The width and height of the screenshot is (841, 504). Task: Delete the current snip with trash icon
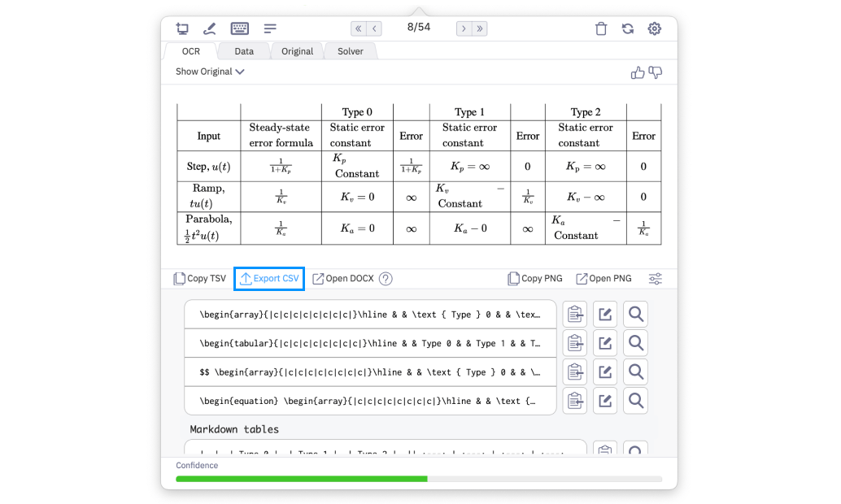click(601, 28)
